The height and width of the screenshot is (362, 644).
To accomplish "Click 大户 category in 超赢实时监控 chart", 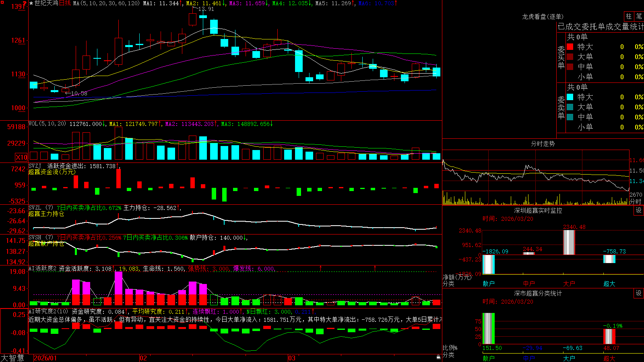I will coord(569,284).
